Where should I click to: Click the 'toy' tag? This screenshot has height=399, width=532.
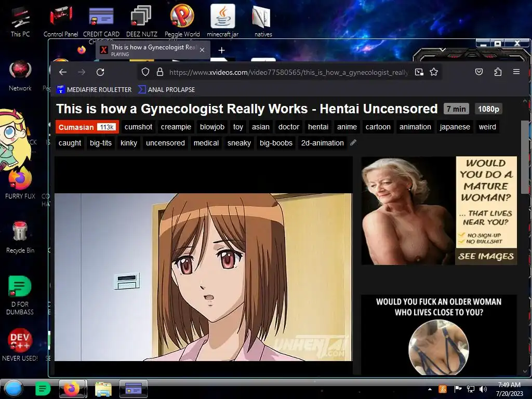tap(238, 127)
